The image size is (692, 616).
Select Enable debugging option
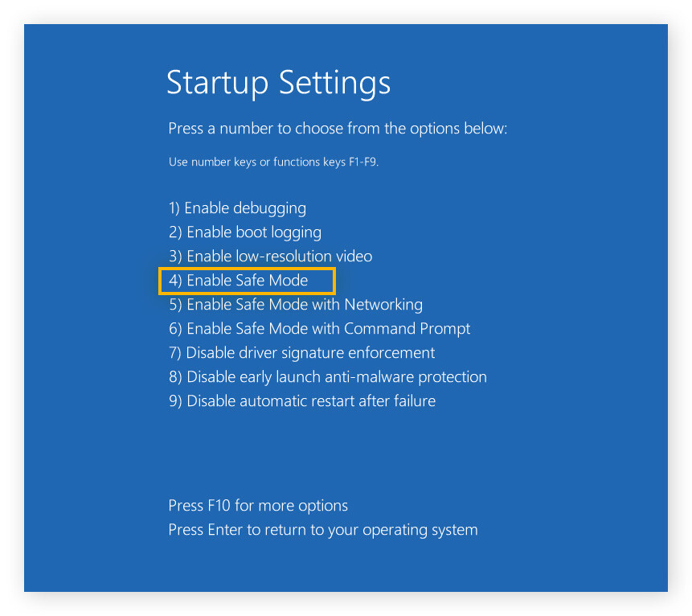(237, 208)
